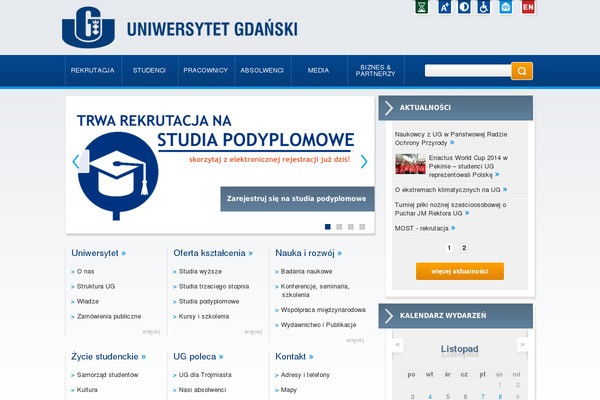Viewport: 600px width, 400px height.
Task: Open the Biznes & Partnerzy menu
Action: [x=375, y=70]
